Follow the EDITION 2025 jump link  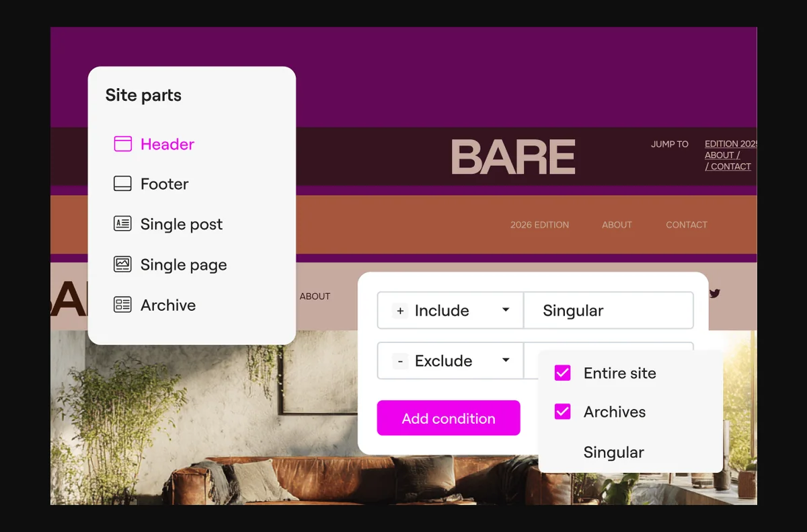(731, 144)
